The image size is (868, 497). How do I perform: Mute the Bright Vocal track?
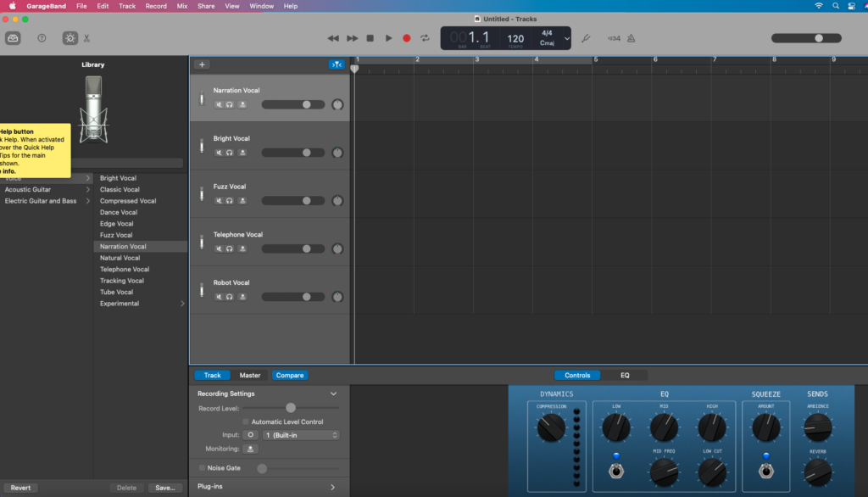pyautogui.click(x=219, y=153)
